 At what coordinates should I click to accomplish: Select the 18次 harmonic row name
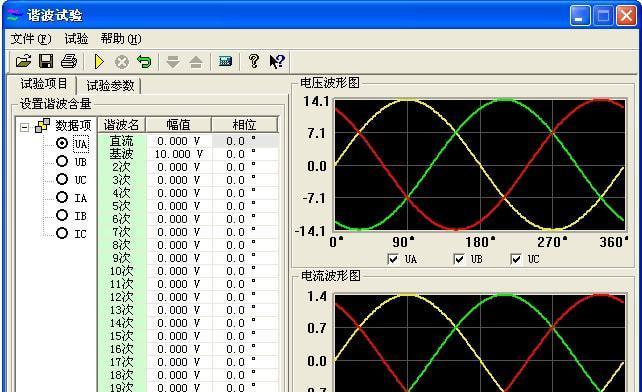point(122,375)
